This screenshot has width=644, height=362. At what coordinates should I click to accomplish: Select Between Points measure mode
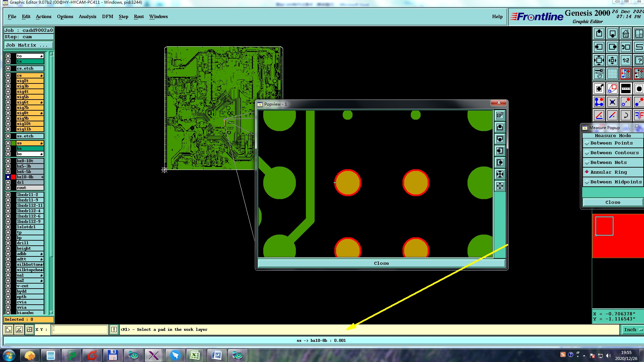pos(611,143)
